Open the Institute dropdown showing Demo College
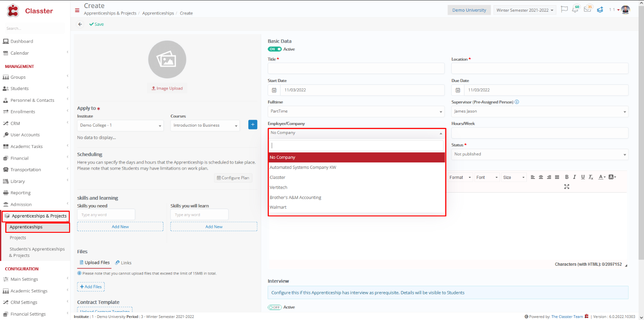This screenshot has width=644, height=320. [120, 125]
